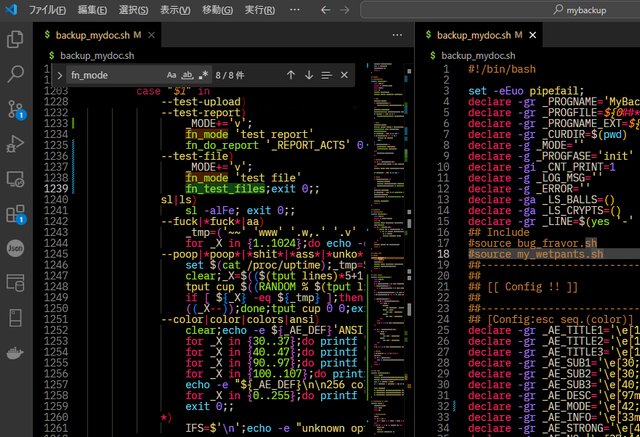
Task: Open the 表示(V) menu
Action: tap(176, 9)
